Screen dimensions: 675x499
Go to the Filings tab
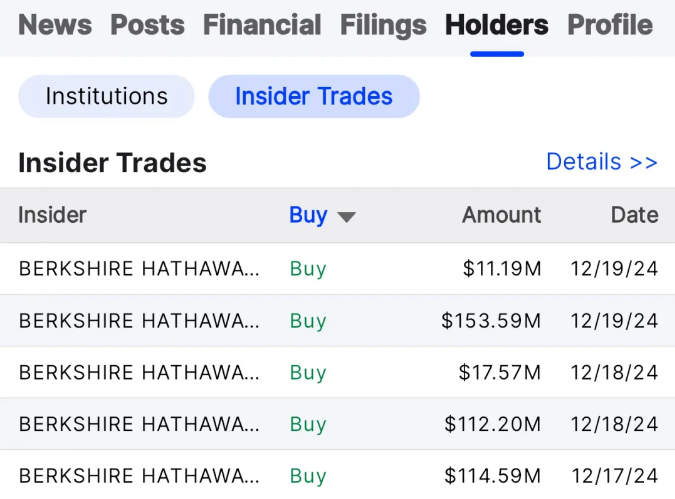coord(383,24)
